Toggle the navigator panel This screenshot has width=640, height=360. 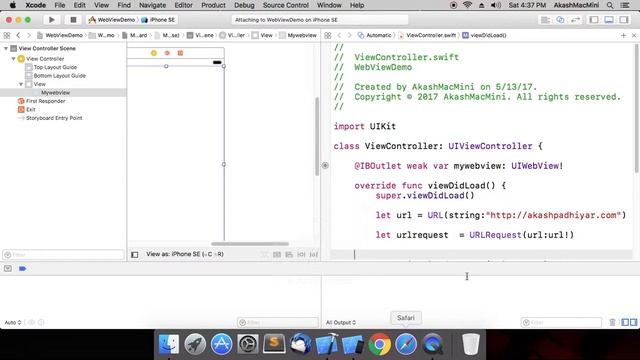pyautogui.click(x=594, y=20)
